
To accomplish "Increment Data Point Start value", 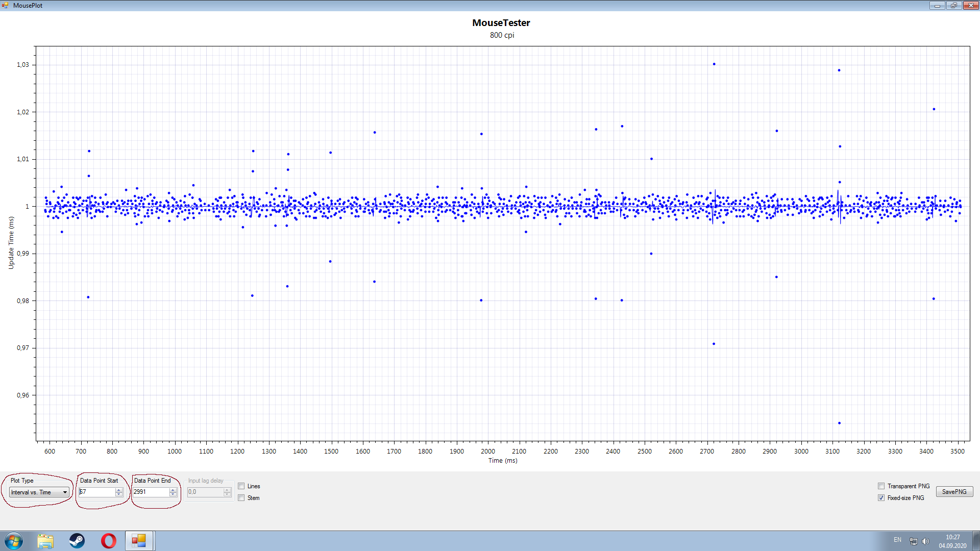I will [119, 490].
